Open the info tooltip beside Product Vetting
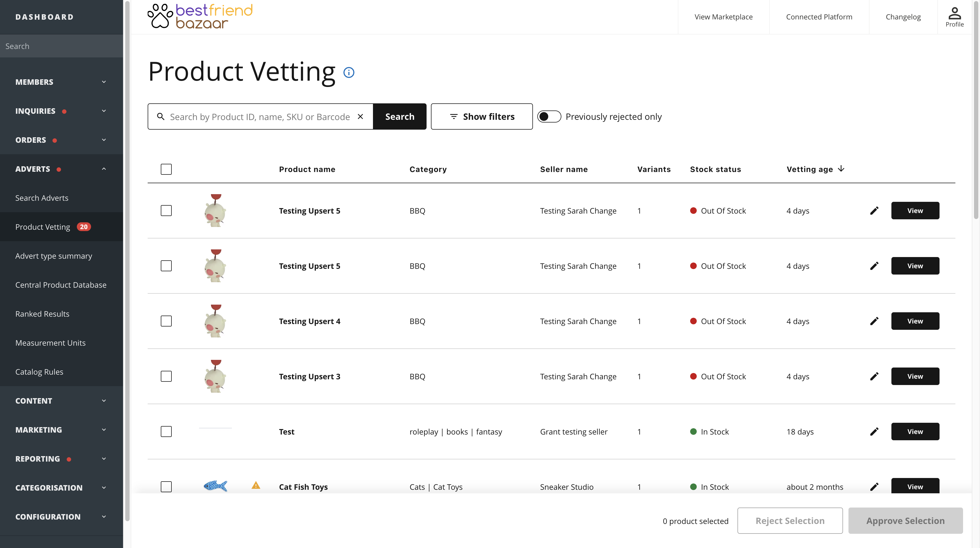Viewport: 980px width, 548px height. point(349,72)
